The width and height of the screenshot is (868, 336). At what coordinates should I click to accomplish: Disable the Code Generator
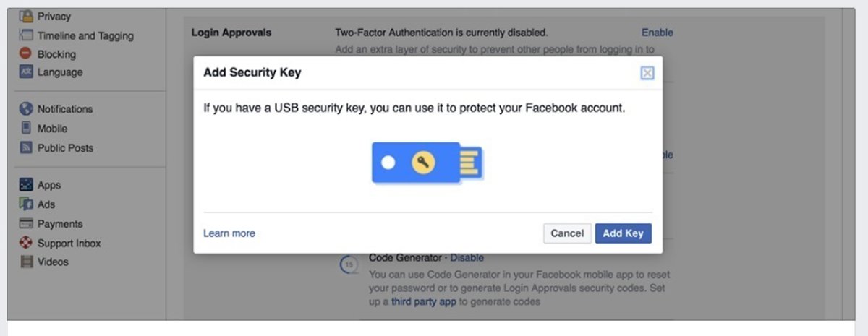tap(467, 258)
